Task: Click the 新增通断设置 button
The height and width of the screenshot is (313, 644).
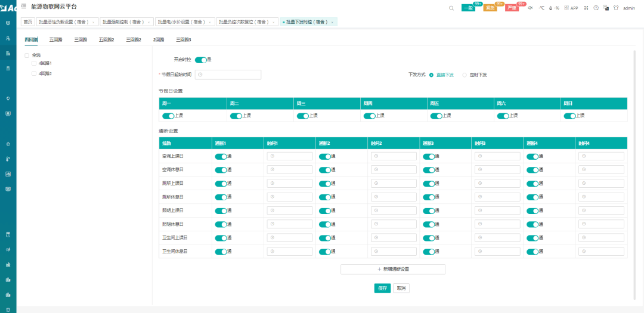Action: click(392, 269)
